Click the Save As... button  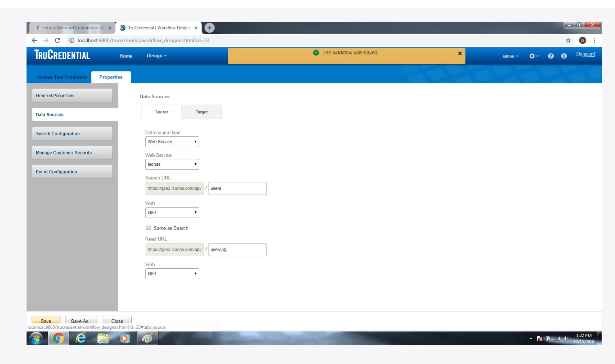pos(82,321)
